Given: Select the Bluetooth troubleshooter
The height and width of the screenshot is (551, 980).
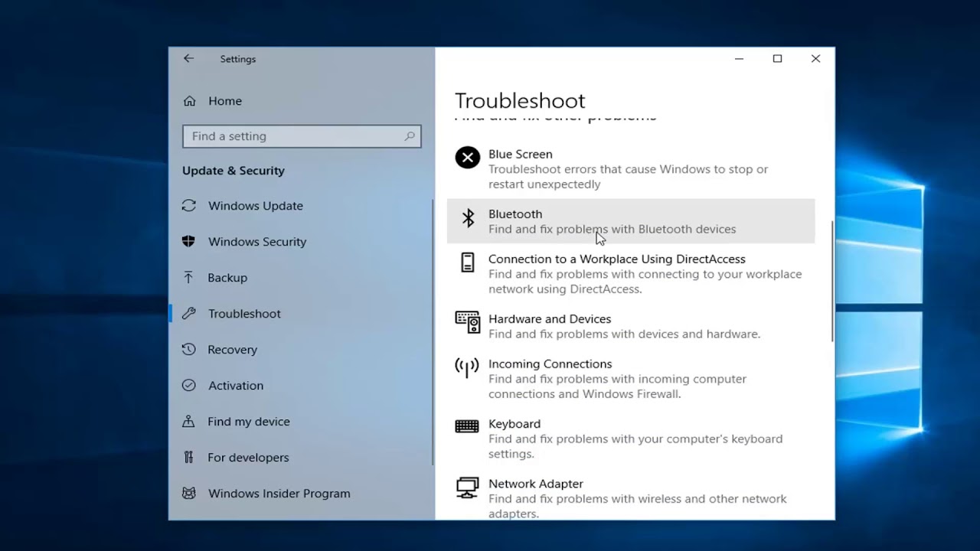Looking at the screenshot, I should (631, 221).
